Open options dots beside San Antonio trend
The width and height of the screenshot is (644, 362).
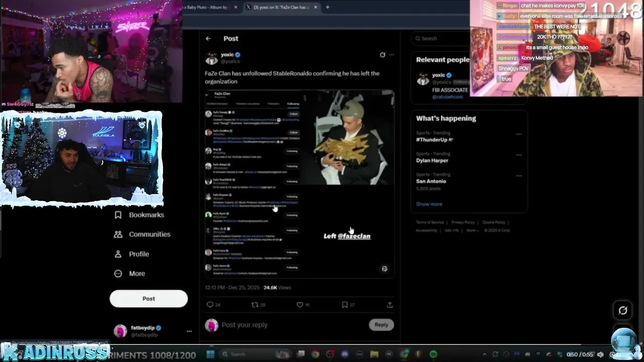tap(519, 175)
